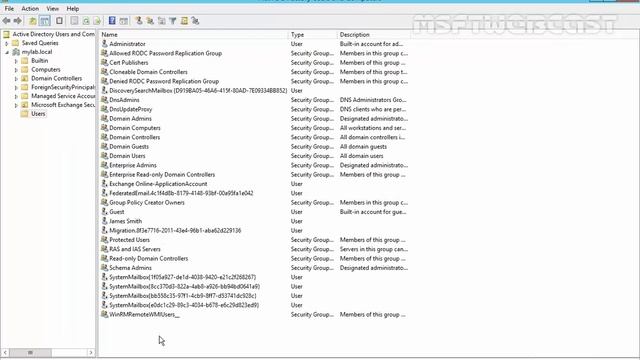Click the Create new user toolbar icon
Viewport: 640px width, 360px height.
click(139, 20)
